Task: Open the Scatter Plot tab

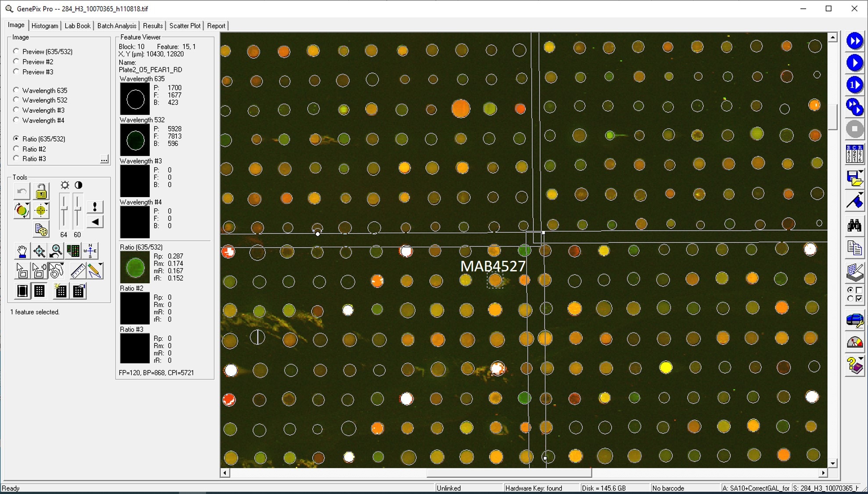Action: point(185,26)
